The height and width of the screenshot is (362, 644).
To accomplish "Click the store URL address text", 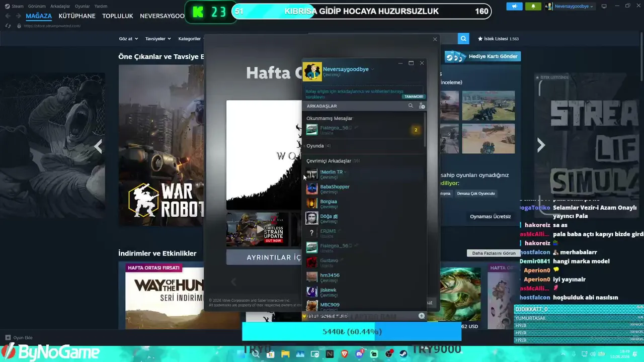I will click(x=52, y=26).
